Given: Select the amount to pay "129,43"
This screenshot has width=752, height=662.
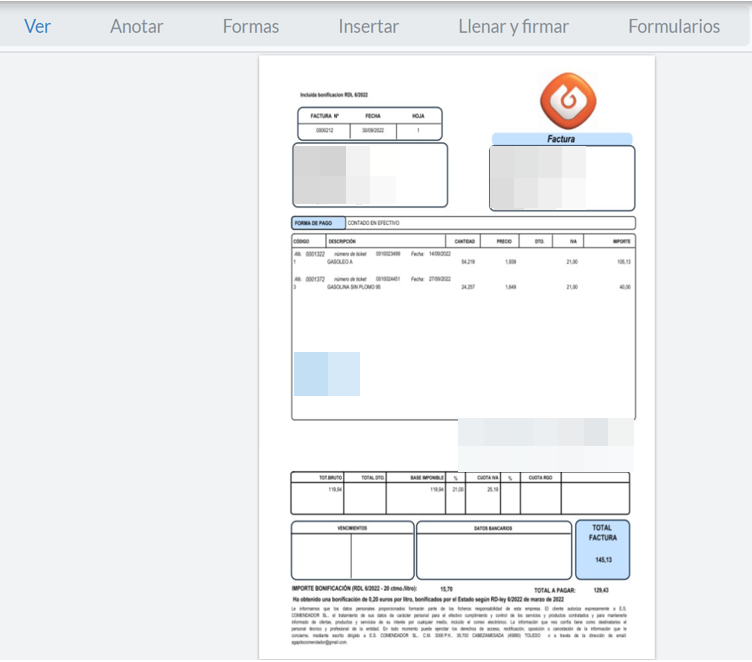Looking at the screenshot, I should pos(601,591).
